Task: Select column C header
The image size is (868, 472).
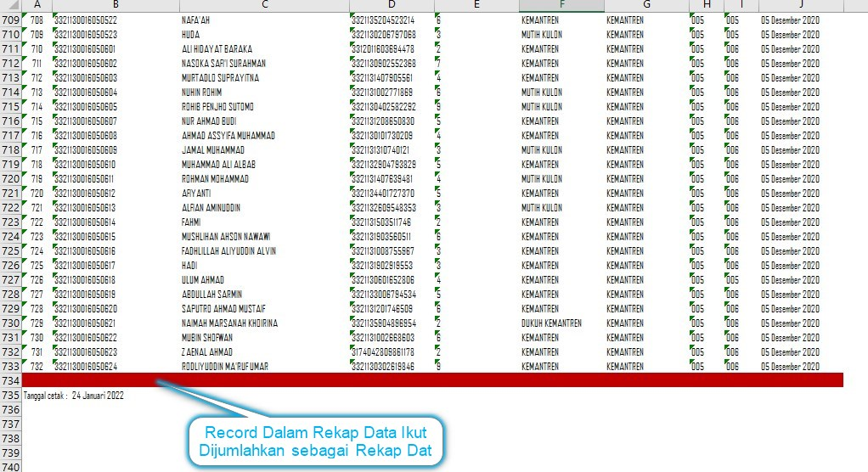Action: [x=265, y=6]
